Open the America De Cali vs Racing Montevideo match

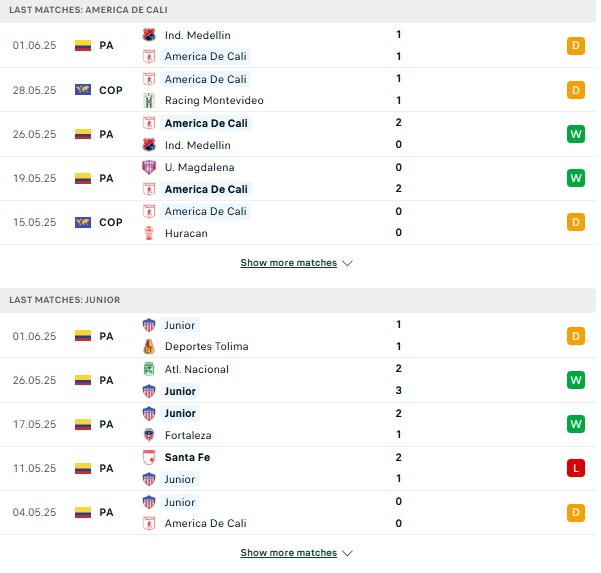tap(298, 90)
